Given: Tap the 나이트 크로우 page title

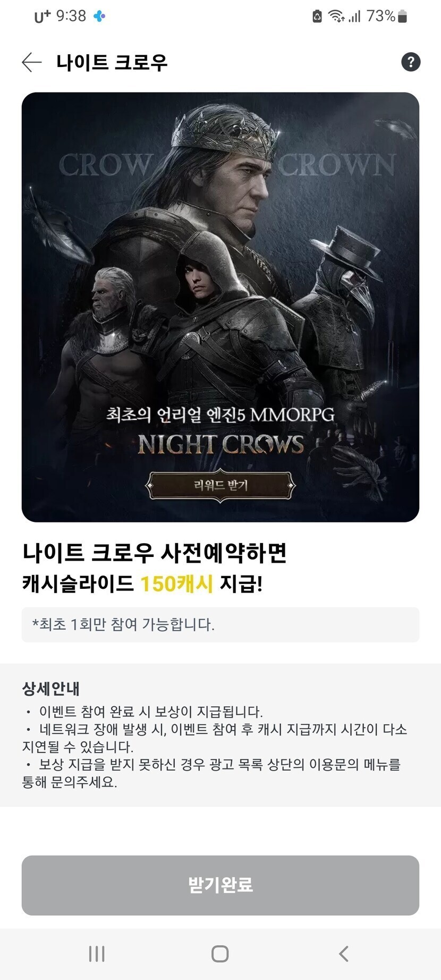Looking at the screenshot, I should pos(112,62).
